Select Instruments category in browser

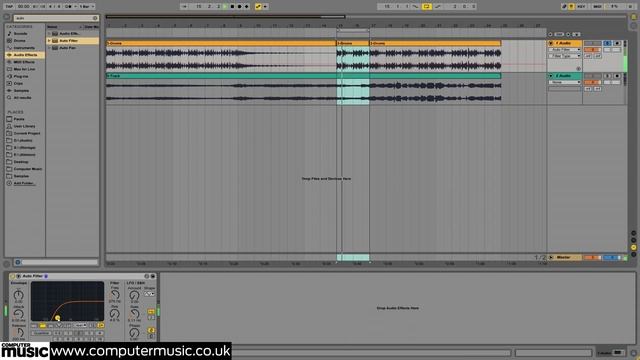click(24, 48)
